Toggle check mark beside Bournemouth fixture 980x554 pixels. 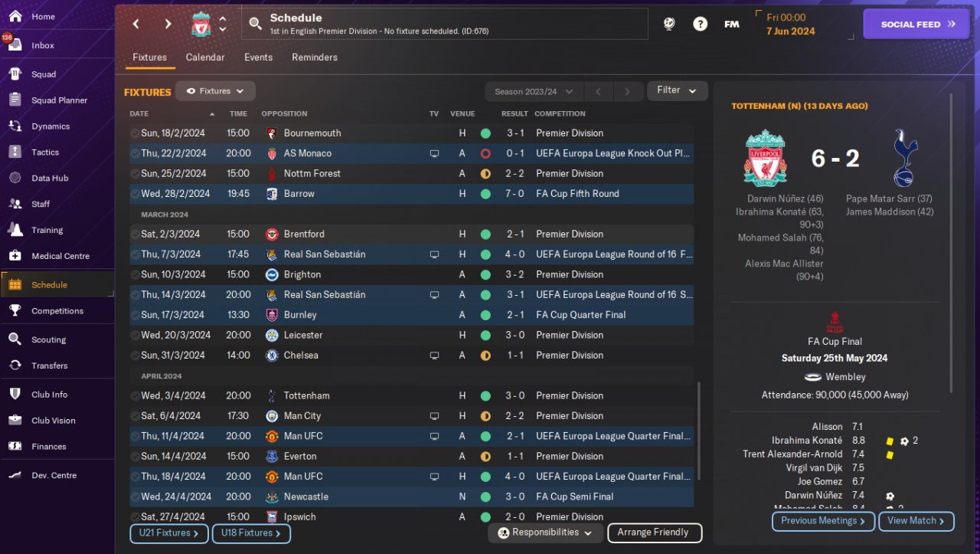135,133
